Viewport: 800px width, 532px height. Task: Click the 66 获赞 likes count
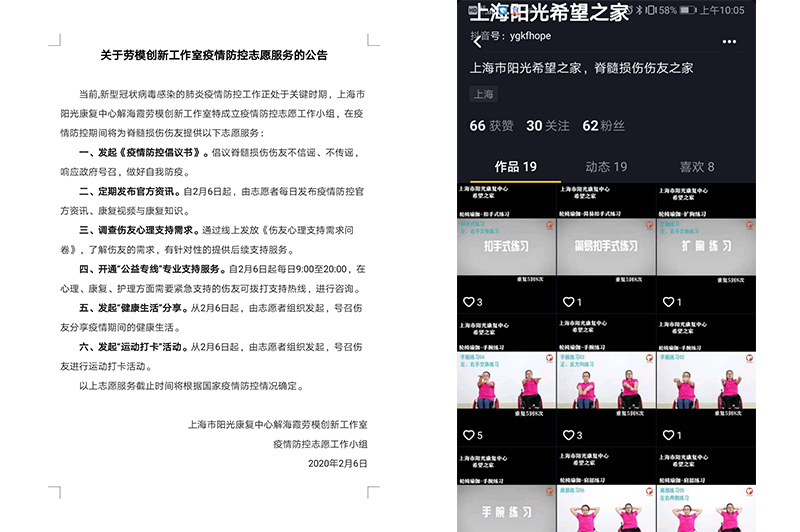(491, 126)
